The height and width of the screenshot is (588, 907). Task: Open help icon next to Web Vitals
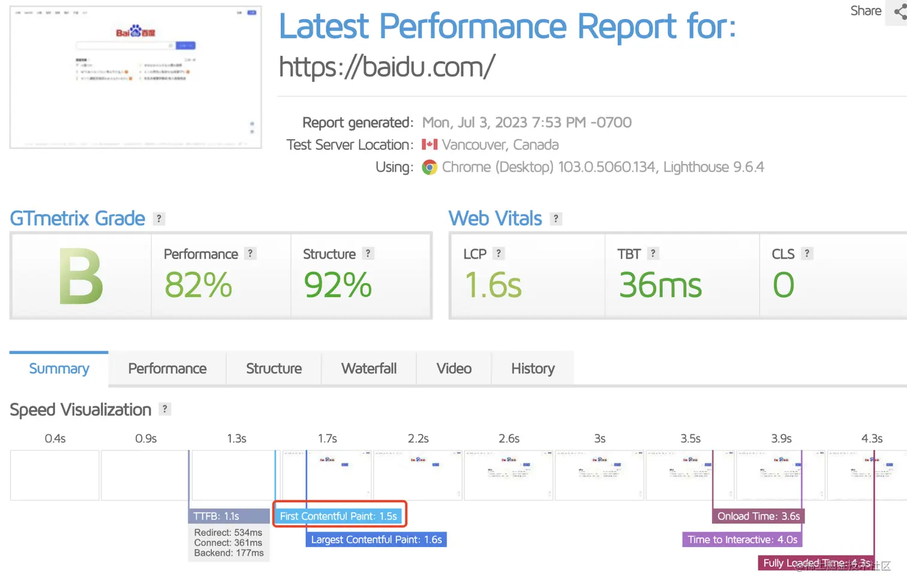(x=556, y=219)
